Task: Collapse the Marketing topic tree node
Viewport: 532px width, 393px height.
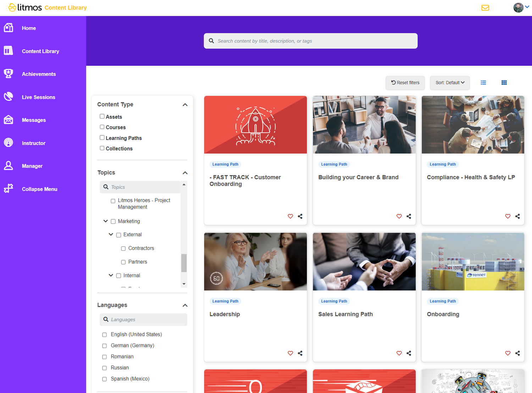Action: [x=105, y=221]
